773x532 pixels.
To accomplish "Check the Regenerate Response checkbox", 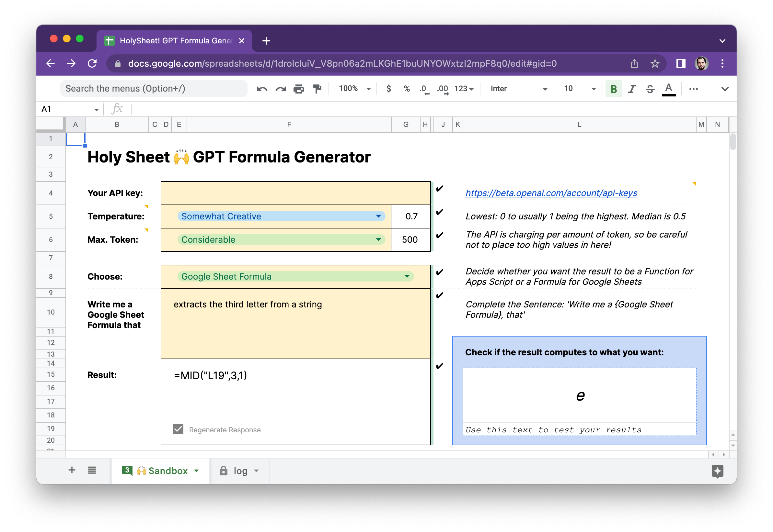I will coord(178,429).
